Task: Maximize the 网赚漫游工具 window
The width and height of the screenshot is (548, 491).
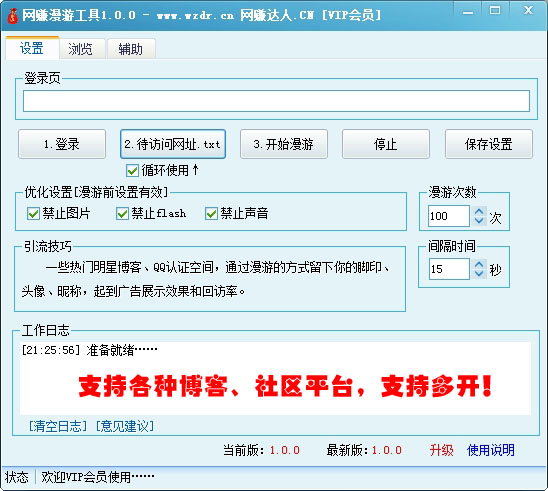Action: coord(495,11)
